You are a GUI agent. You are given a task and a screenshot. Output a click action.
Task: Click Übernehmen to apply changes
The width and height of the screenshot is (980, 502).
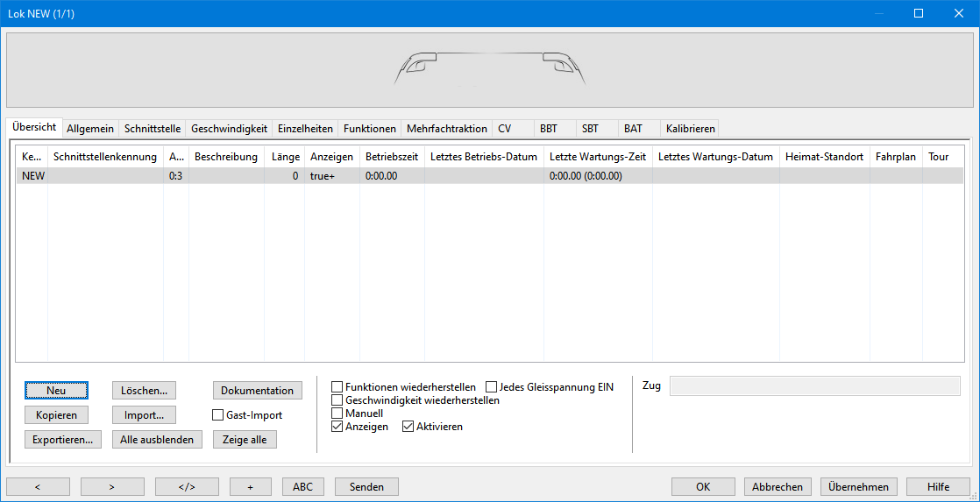[859, 487]
